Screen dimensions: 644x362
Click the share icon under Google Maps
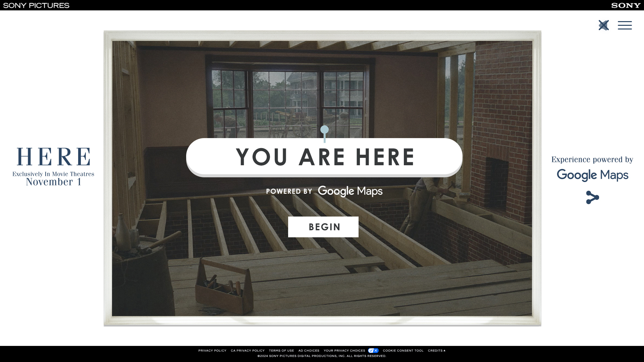tap(592, 197)
